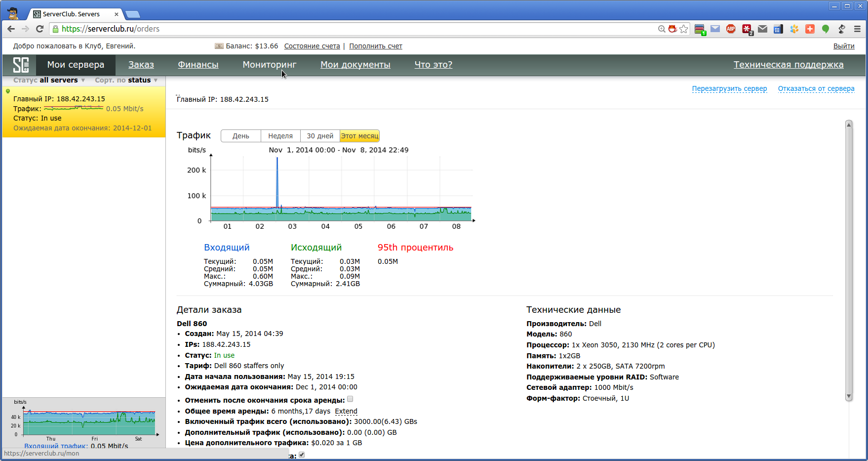Click the In use status text in order details

click(224, 355)
